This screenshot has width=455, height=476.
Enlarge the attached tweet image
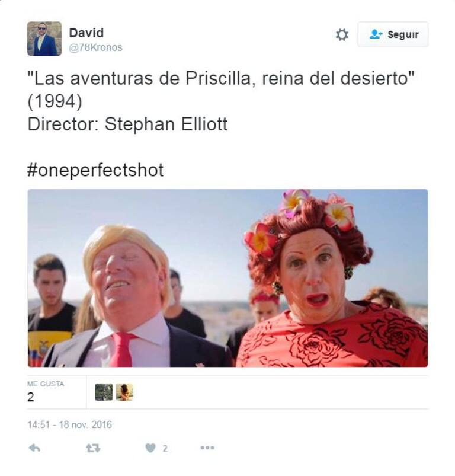tap(228, 278)
